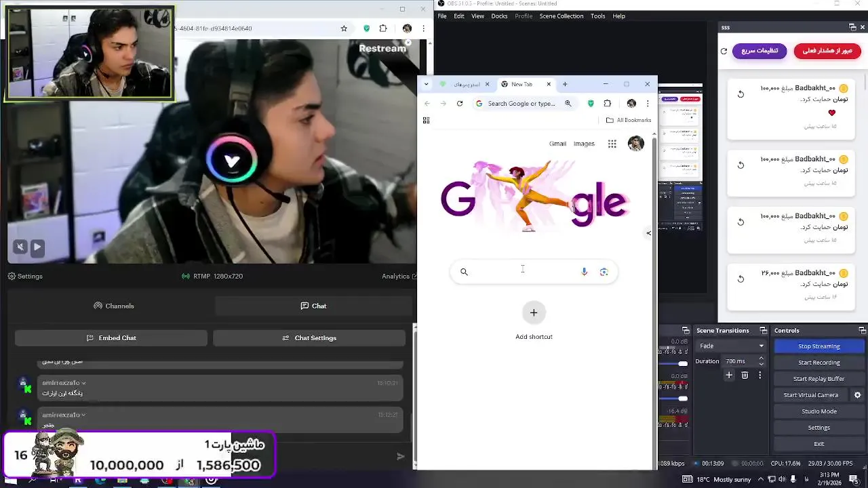
Task: Unmute the Restream preview player
Action: click(20, 247)
